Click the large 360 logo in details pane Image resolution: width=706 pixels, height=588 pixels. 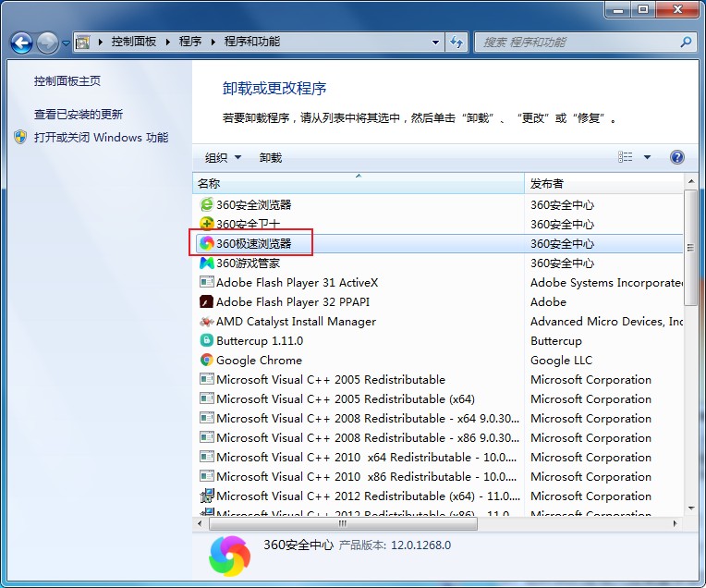(x=229, y=556)
